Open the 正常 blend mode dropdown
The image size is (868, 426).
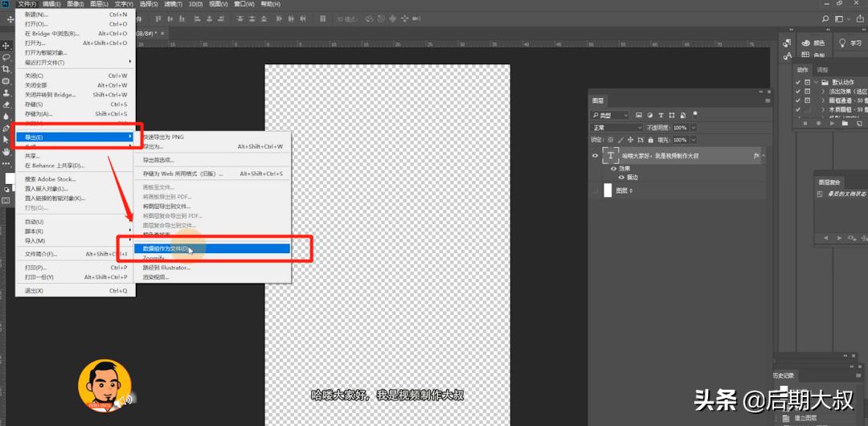click(x=617, y=128)
